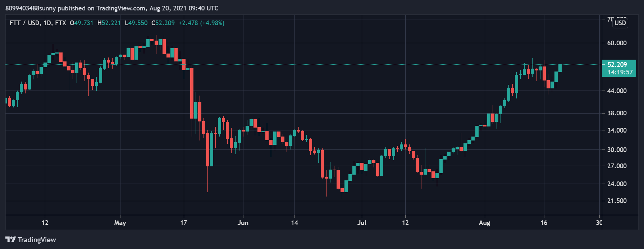Viewport: 644px width, 249px height.
Task: Select the Jun label on time axis
Action: tap(243, 223)
